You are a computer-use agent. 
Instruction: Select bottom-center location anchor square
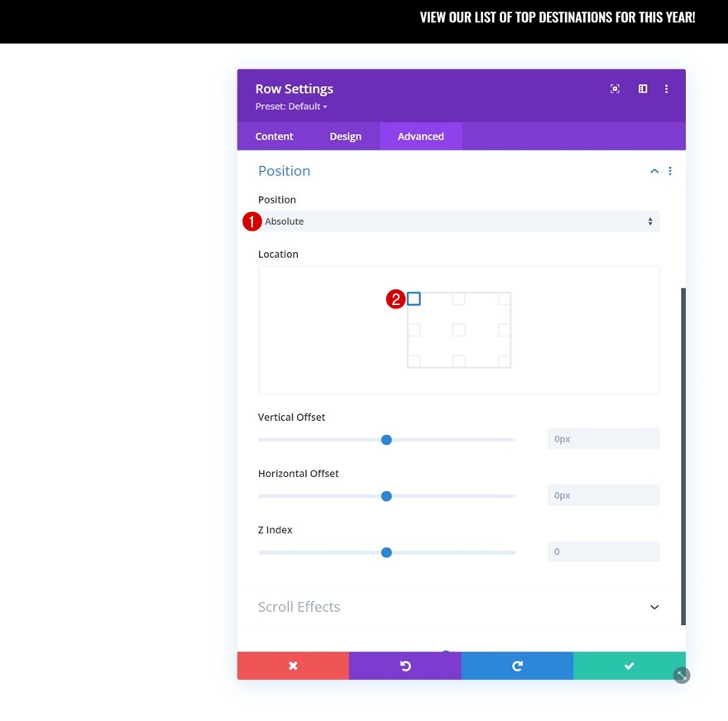click(x=458, y=361)
